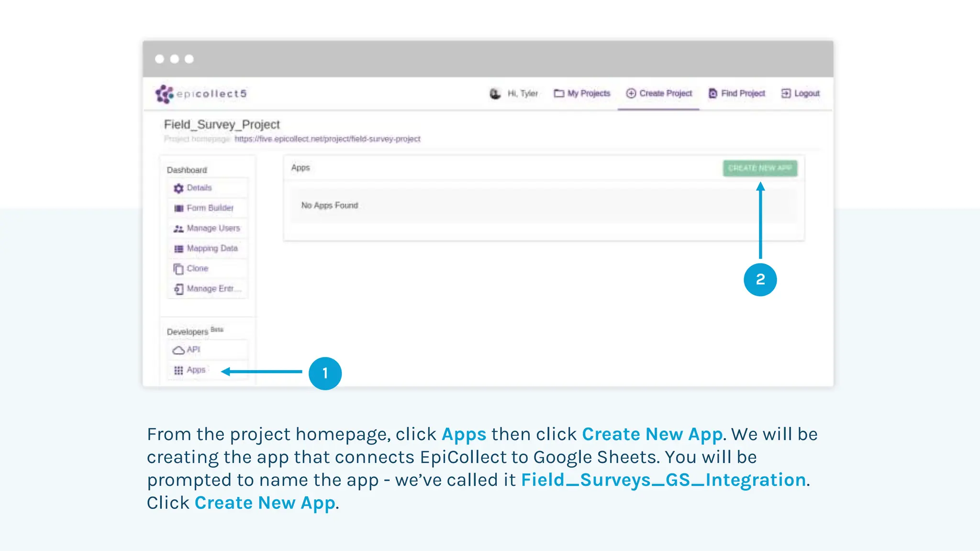Screen dimensions: 980x551
Task: Click the Logout link
Action: click(801, 93)
